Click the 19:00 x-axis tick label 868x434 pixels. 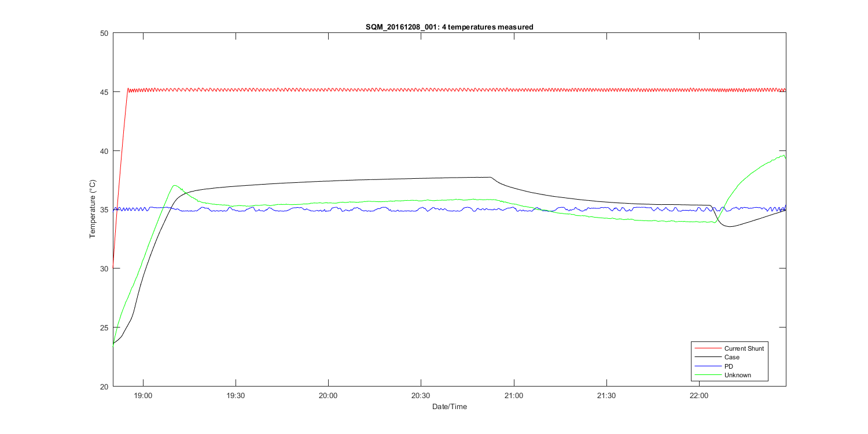coord(143,395)
